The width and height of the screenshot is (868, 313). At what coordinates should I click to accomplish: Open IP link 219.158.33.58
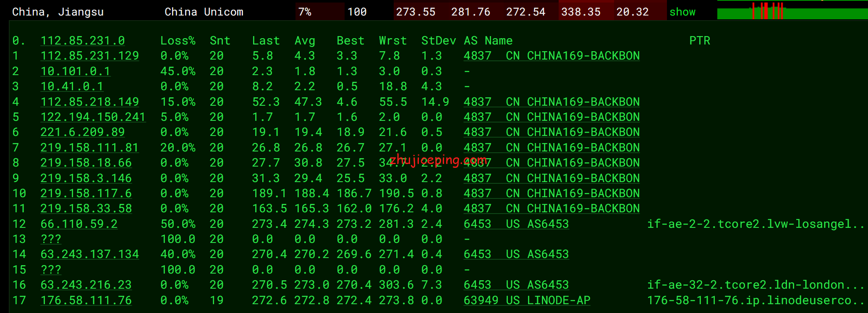pyautogui.click(x=86, y=209)
